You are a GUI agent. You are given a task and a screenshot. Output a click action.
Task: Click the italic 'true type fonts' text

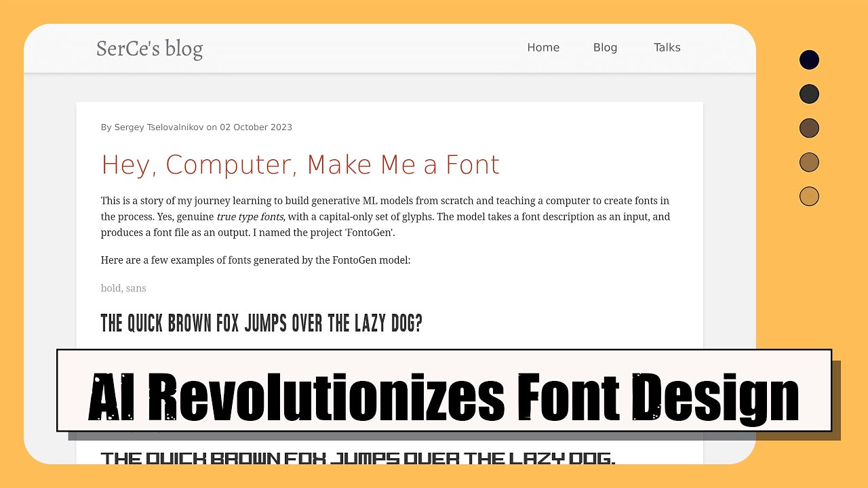pyautogui.click(x=250, y=217)
